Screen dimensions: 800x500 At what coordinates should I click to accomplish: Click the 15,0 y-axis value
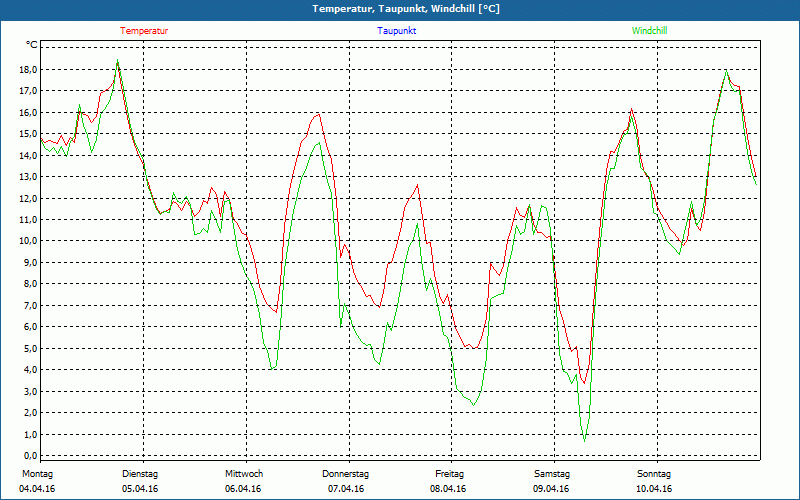pyautogui.click(x=29, y=134)
